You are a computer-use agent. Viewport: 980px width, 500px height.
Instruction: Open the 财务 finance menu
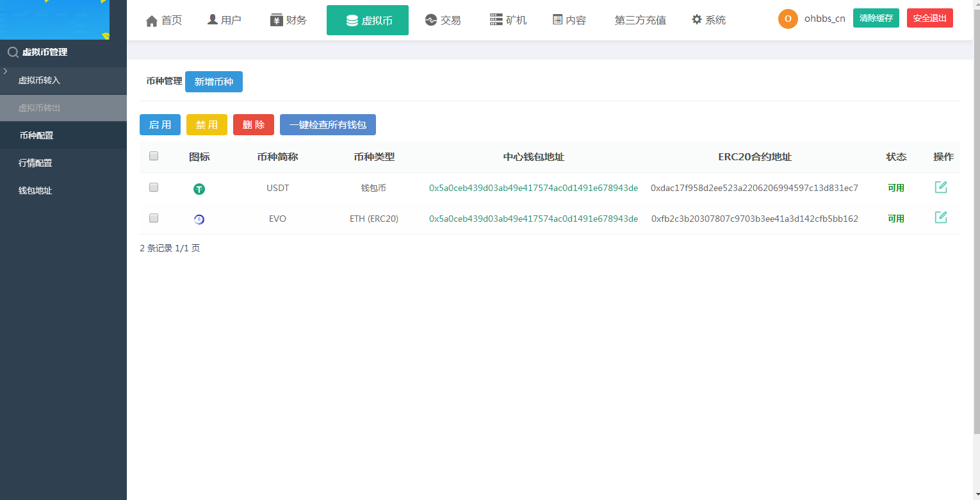[288, 21]
